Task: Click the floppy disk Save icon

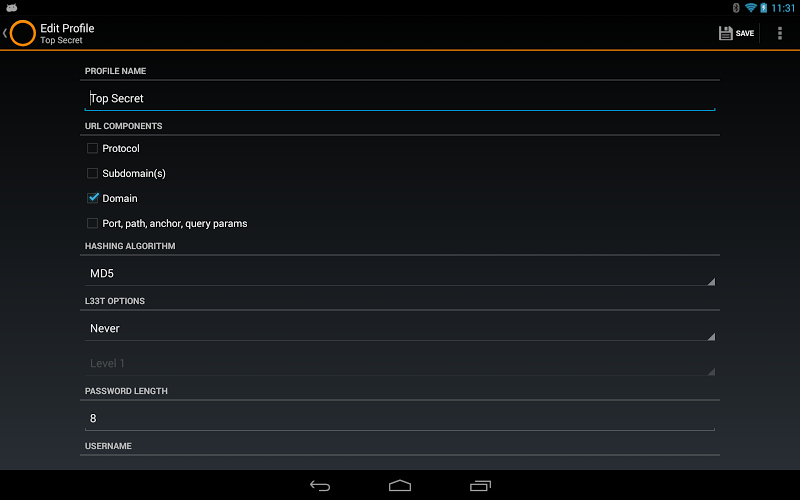Action: coord(726,33)
